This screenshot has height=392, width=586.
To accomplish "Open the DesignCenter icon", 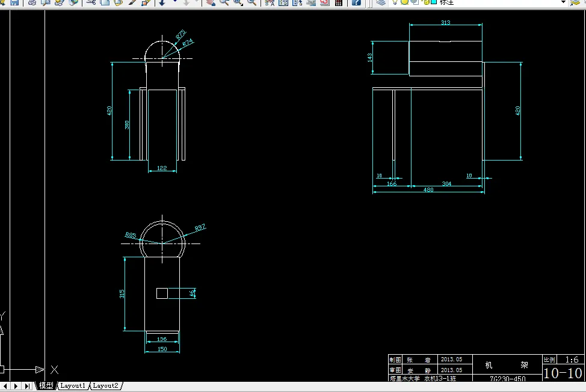I will (283, 2).
